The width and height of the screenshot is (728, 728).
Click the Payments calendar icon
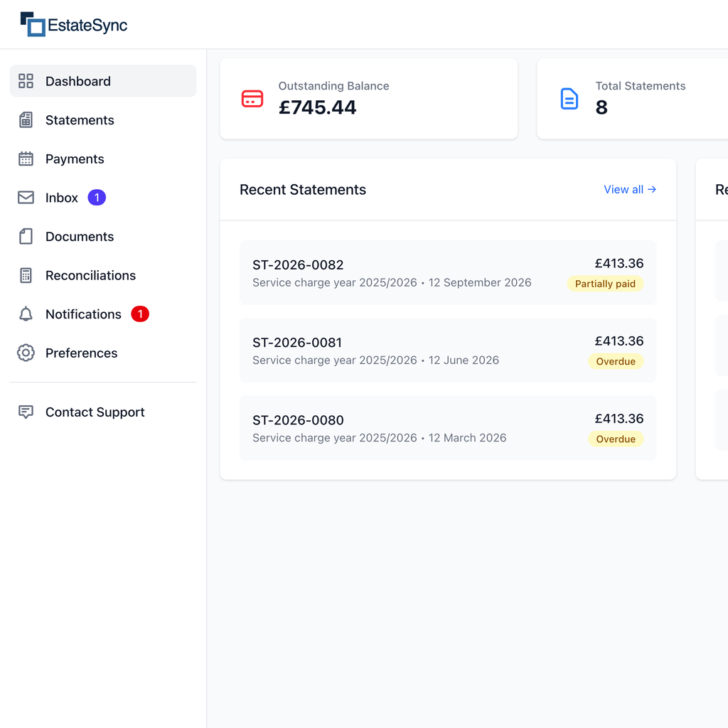(x=26, y=159)
